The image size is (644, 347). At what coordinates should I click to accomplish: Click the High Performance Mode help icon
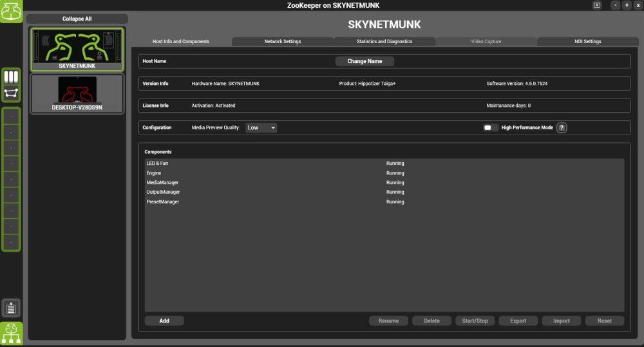(562, 127)
